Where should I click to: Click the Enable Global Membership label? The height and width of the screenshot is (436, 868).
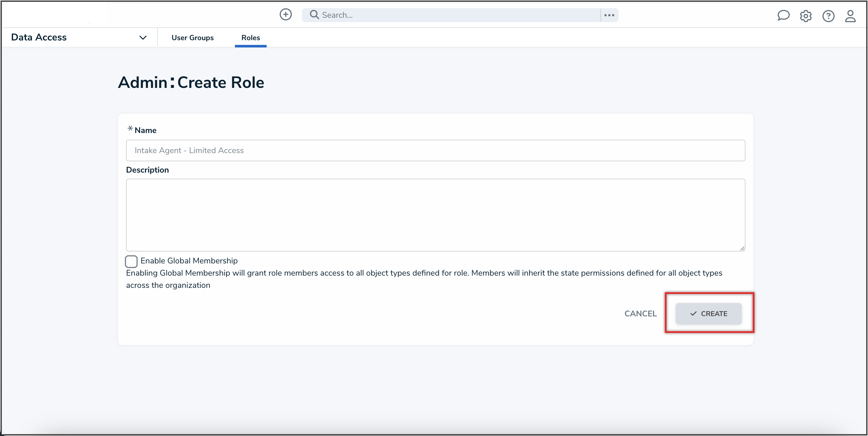click(x=189, y=261)
